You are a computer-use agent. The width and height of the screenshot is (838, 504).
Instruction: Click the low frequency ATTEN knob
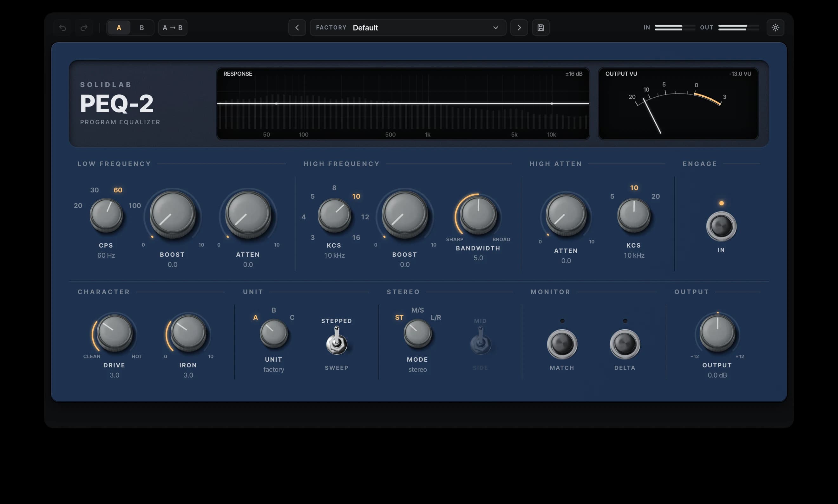coord(248,214)
